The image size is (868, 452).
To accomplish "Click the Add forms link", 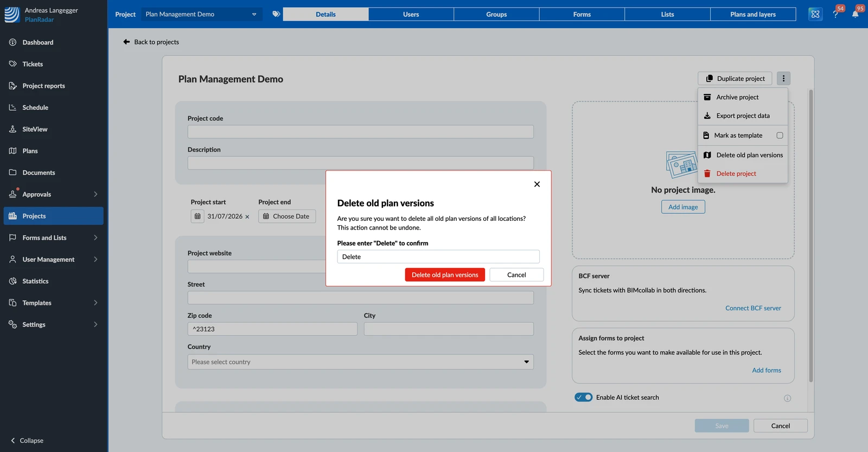I will tap(767, 371).
